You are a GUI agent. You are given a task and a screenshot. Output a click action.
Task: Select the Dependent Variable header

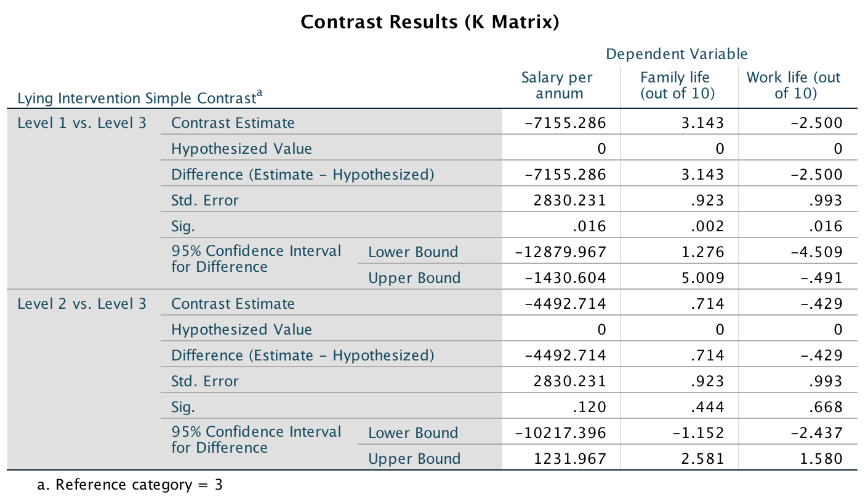point(677,54)
